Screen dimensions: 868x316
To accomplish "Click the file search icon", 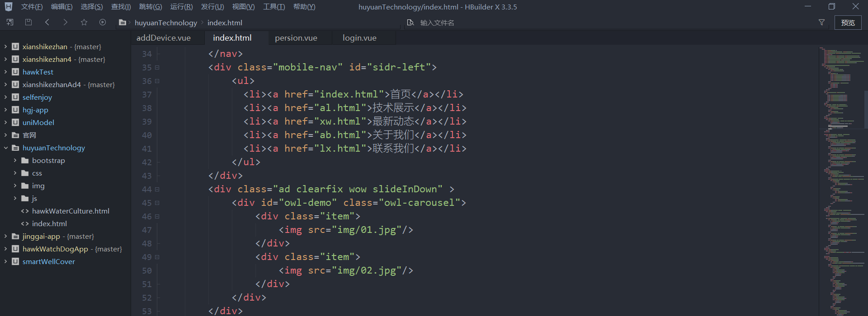I will pyautogui.click(x=410, y=23).
